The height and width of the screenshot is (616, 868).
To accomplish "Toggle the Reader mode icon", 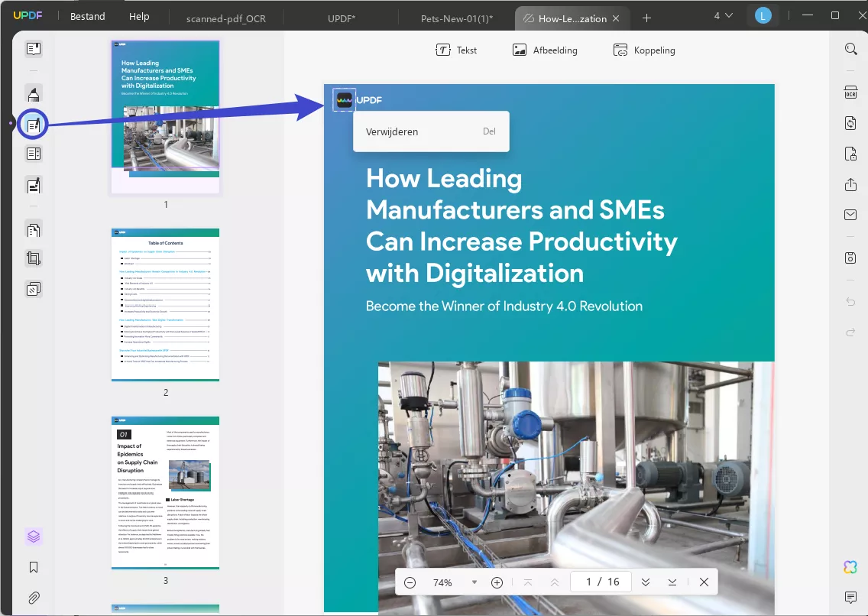I will tap(33, 49).
